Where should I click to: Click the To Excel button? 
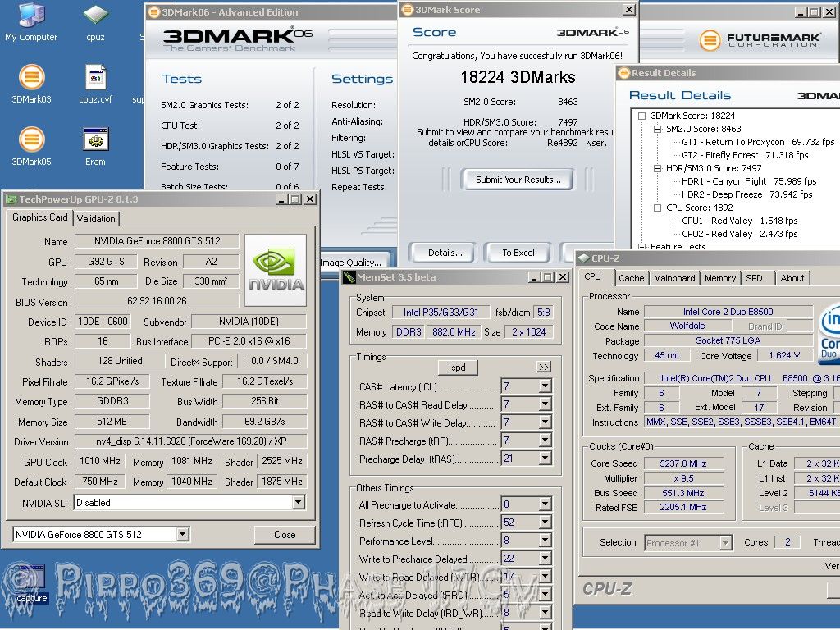pyautogui.click(x=518, y=253)
